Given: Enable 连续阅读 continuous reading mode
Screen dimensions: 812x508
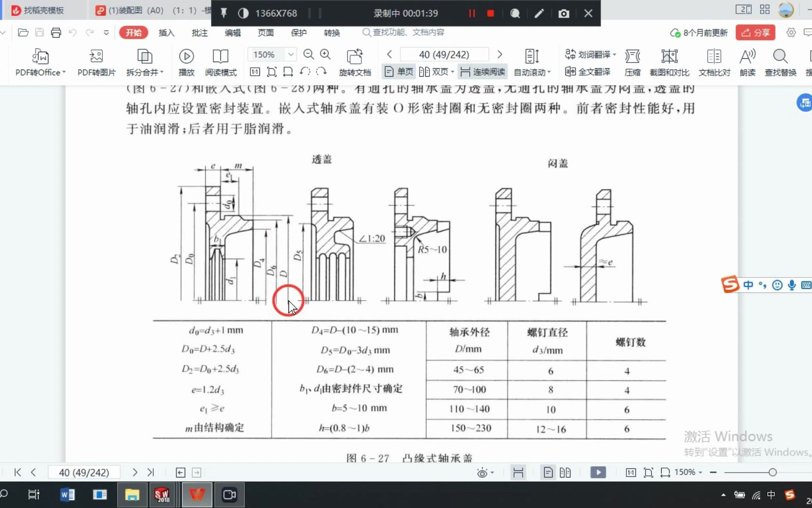Looking at the screenshot, I should coord(483,71).
